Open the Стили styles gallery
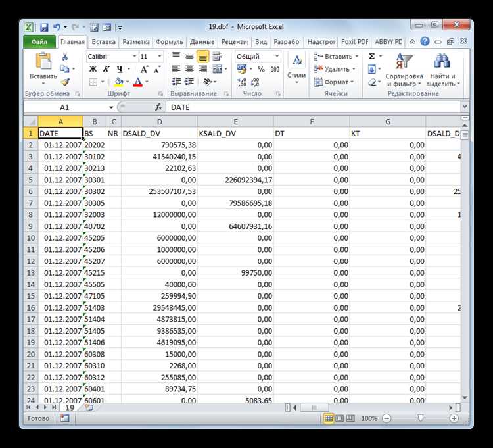This screenshot has height=448, width=493. click(x=296, y=68)
